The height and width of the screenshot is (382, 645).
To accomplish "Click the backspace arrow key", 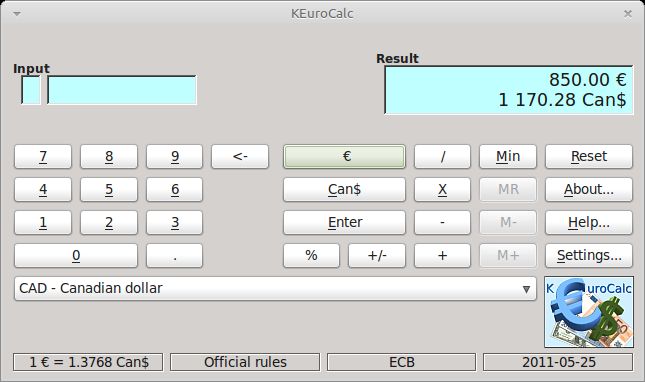I will pos(240,156).
